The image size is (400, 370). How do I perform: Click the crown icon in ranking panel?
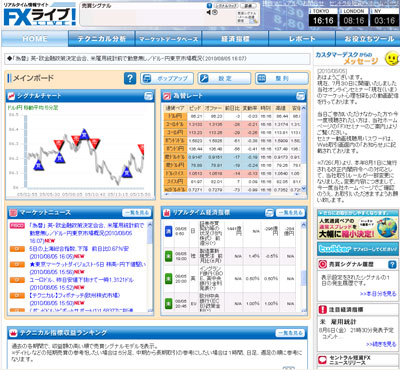pos(13,333)
